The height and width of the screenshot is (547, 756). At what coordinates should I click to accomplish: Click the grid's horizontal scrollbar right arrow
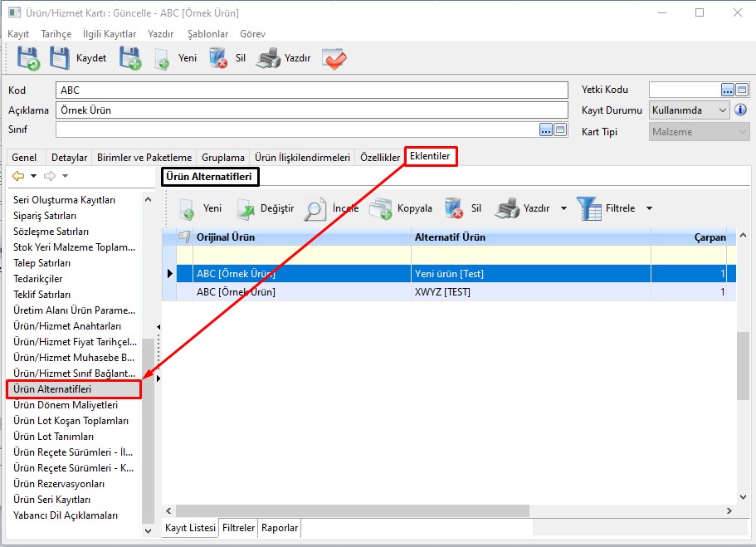[x=729, y=511]
